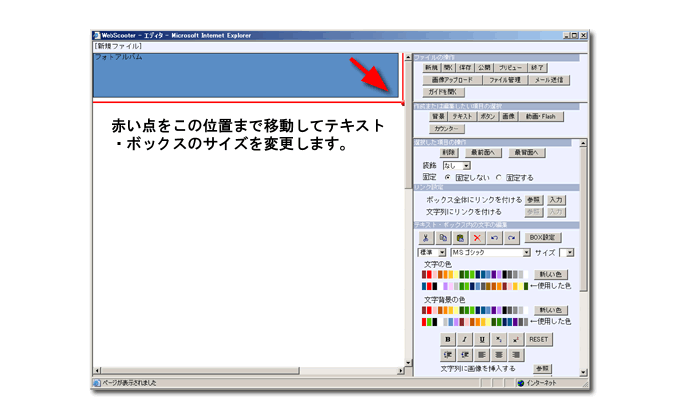Align text left icon
The width and height of the screenshot is (680, 420).
482,355
